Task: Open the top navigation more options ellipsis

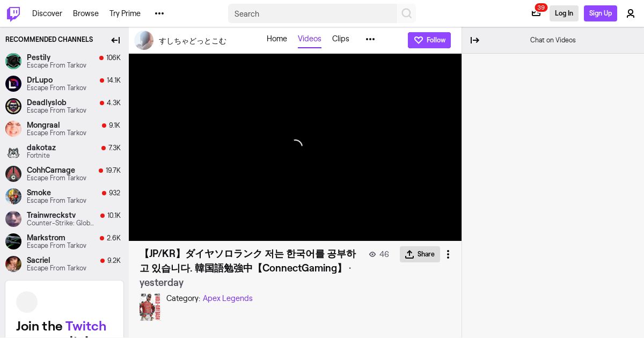Action: pos(159,13)
